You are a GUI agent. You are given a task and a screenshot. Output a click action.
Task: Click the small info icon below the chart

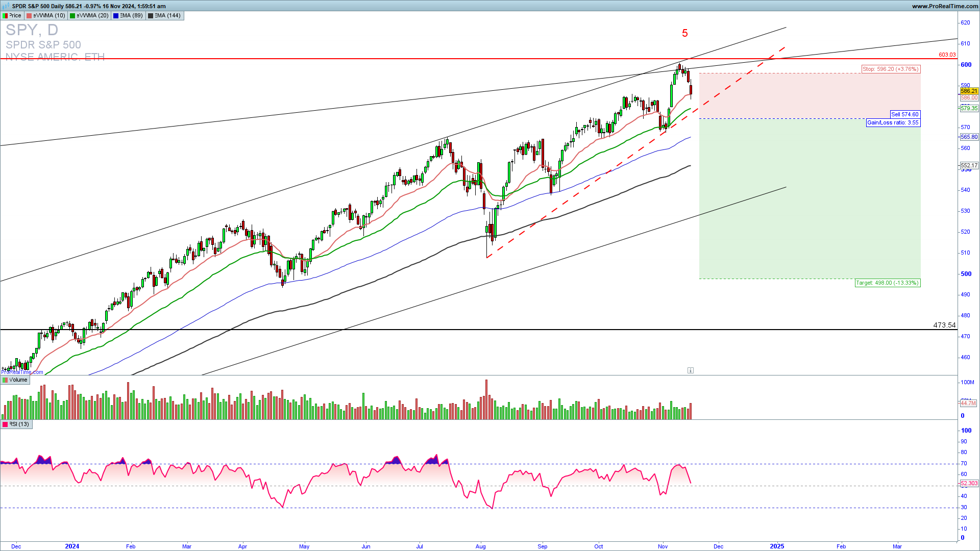[x=690, y=370]
